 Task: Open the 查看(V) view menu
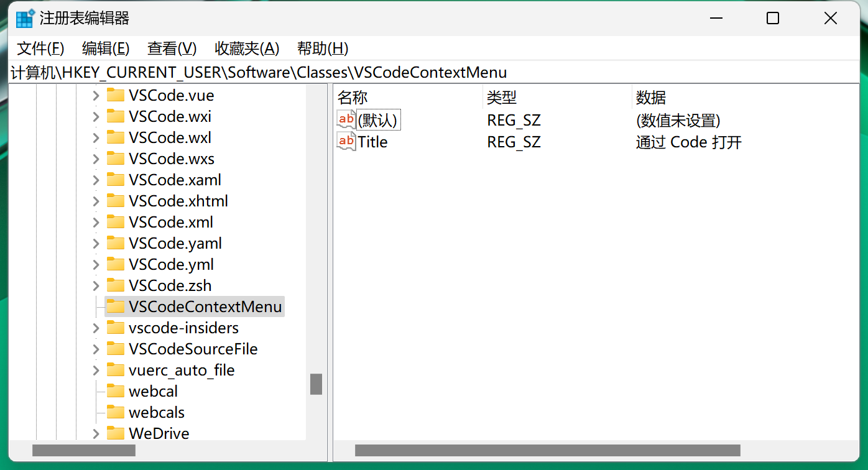(x=172, y=48)
